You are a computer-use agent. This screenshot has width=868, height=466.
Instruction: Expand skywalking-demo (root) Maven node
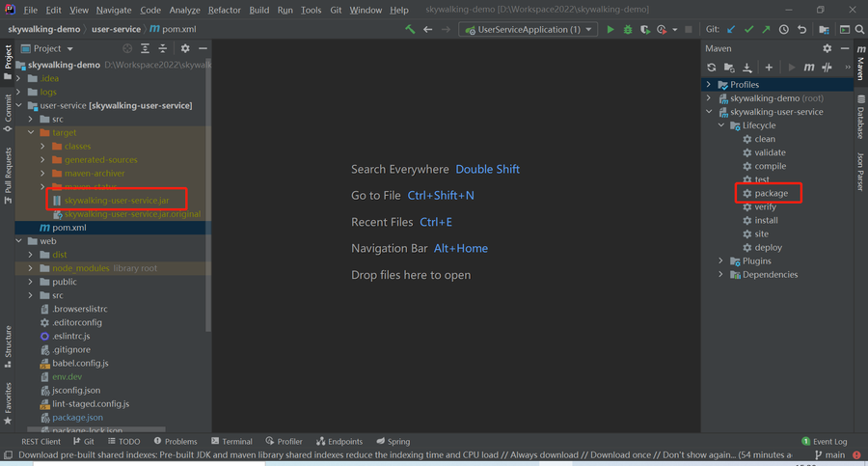pos(709,98)
